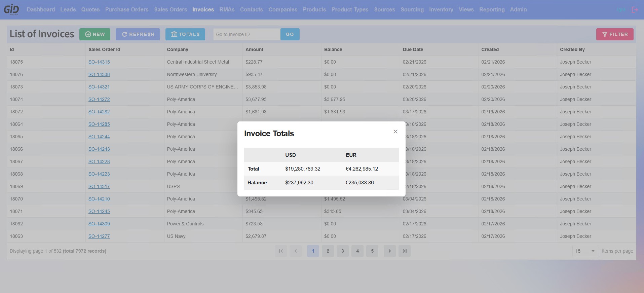Click the previous page arrow
644x293 pixels.
coord(296,251)
